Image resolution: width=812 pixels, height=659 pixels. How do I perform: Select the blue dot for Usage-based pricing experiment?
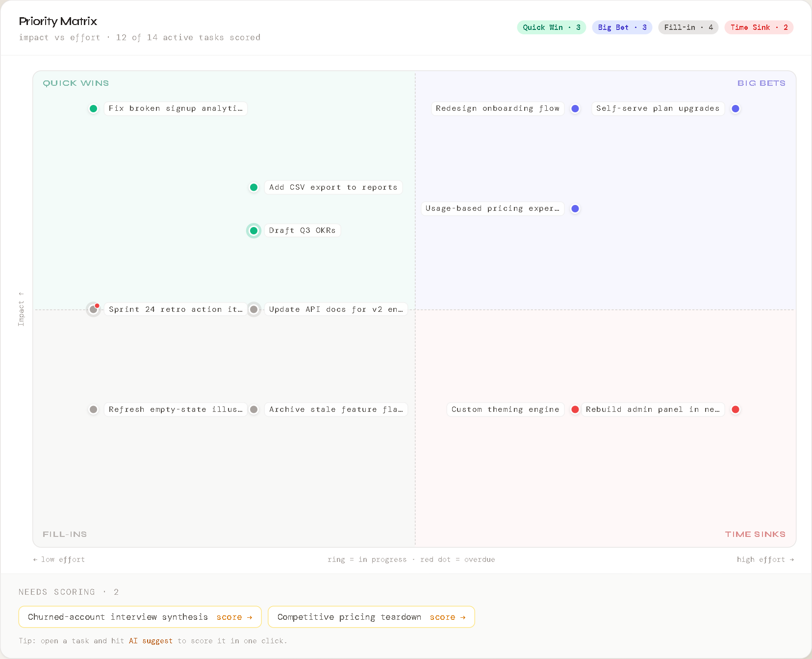(575, 209)
